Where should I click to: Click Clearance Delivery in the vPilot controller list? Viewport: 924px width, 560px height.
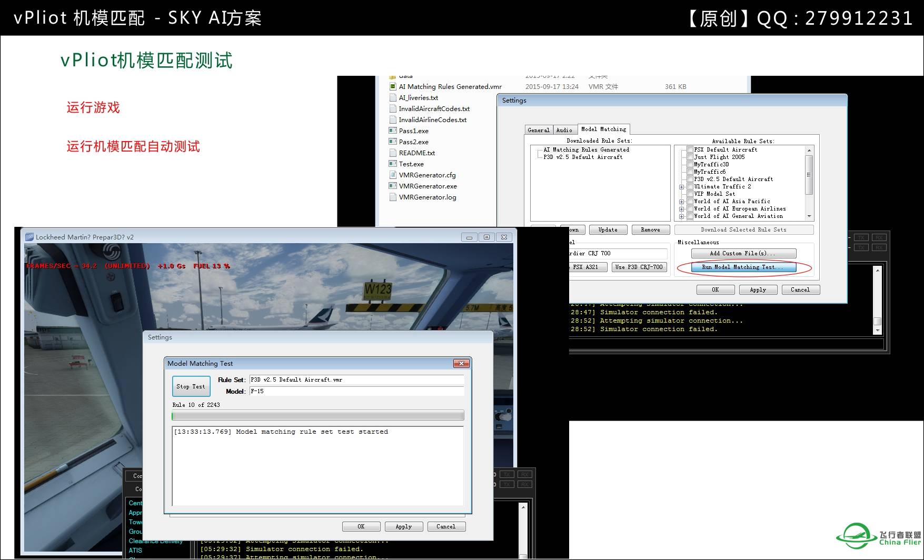click(156, 541)
